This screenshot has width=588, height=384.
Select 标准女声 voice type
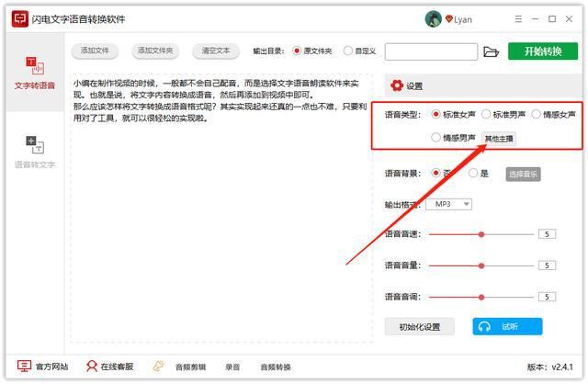[453, 114]
